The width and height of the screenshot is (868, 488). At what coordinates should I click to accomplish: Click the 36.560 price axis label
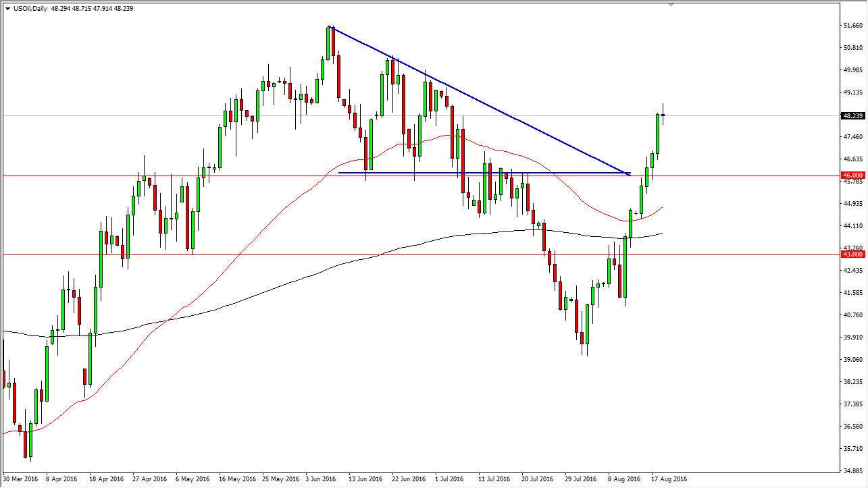[x=853, y=427]
